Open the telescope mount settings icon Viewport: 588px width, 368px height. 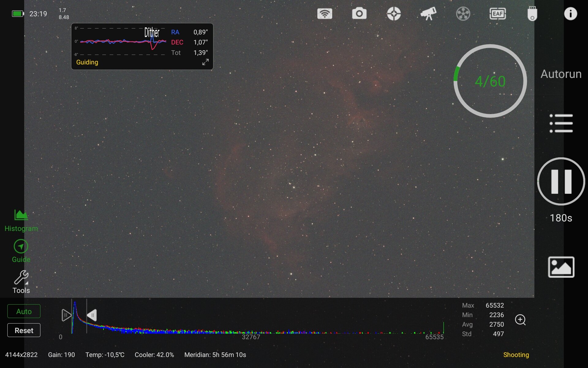tap(428, 14)
